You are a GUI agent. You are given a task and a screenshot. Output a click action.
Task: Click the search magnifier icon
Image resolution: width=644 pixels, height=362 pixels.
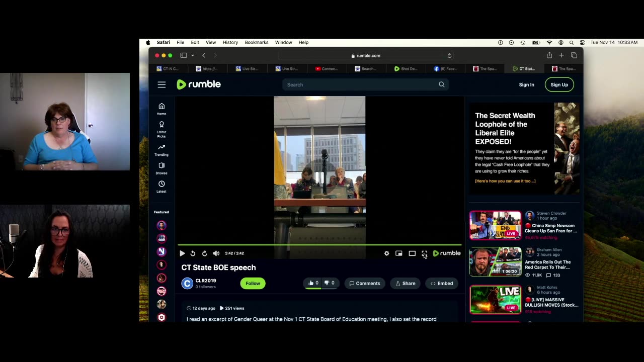pos(441,84)
